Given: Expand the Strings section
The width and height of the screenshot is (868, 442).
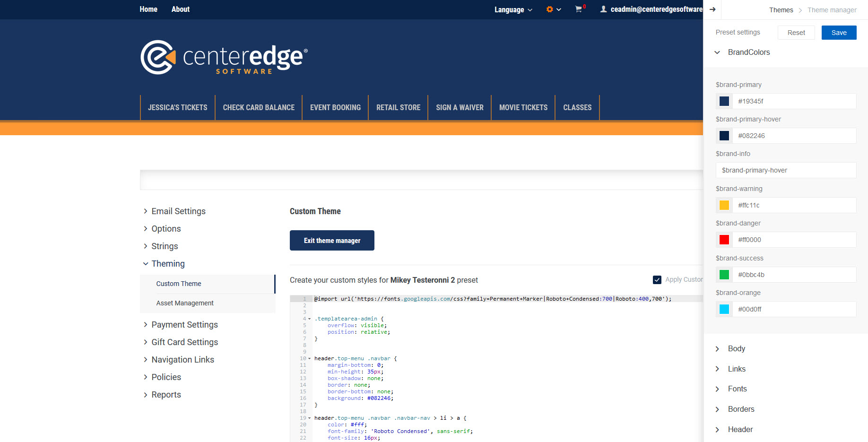Looking at the screenshot, I should tap(161, 246).
